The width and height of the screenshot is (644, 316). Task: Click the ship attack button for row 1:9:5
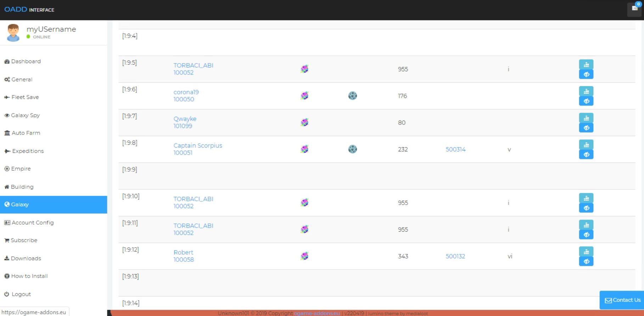(586, 65)
